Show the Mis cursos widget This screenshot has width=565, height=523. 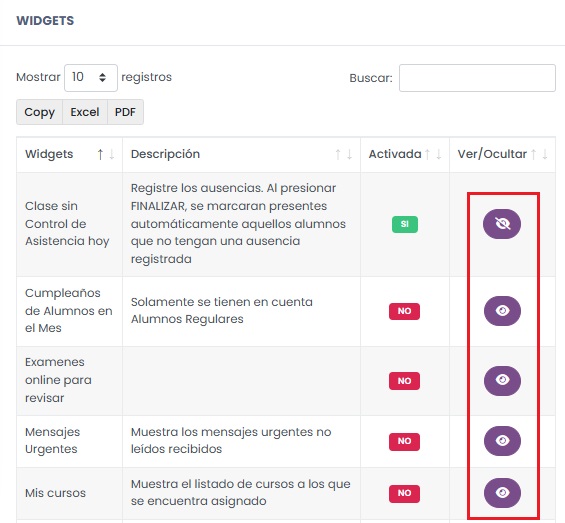[x=502, y=493]
